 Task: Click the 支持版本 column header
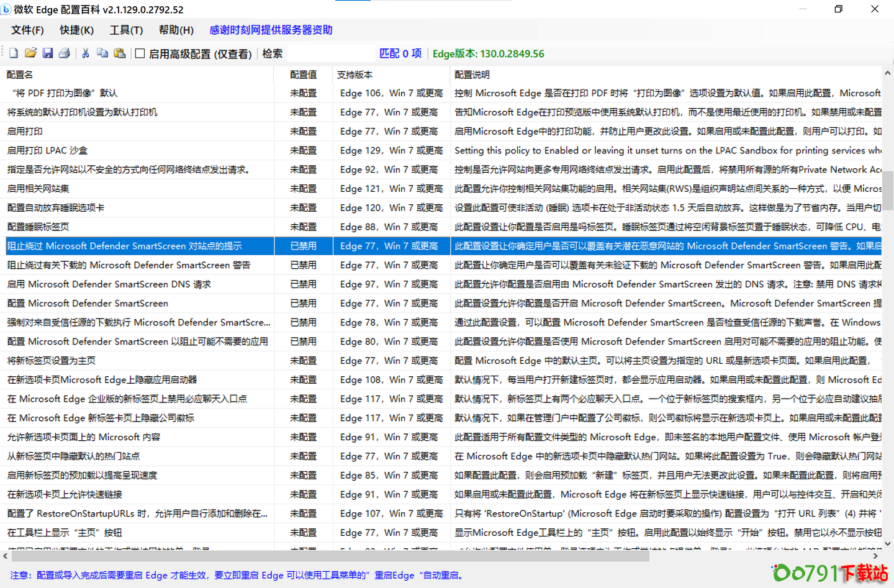point(391,75)
